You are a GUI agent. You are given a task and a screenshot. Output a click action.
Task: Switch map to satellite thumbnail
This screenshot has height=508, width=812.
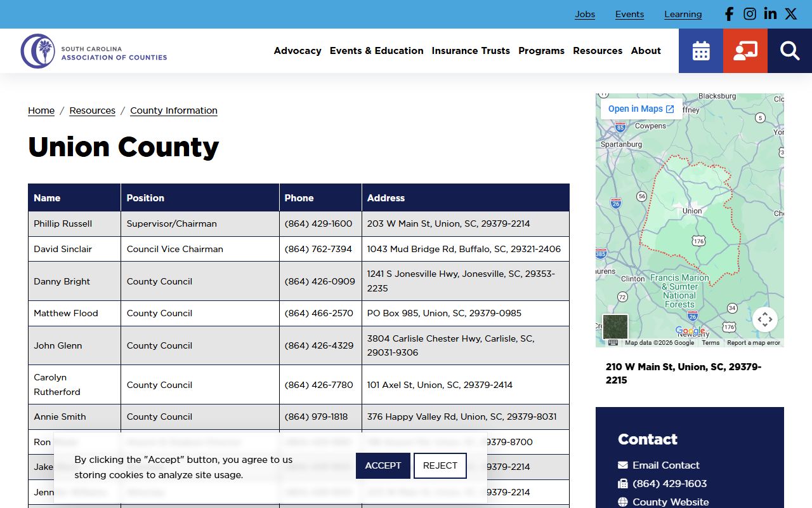[615, 327]
